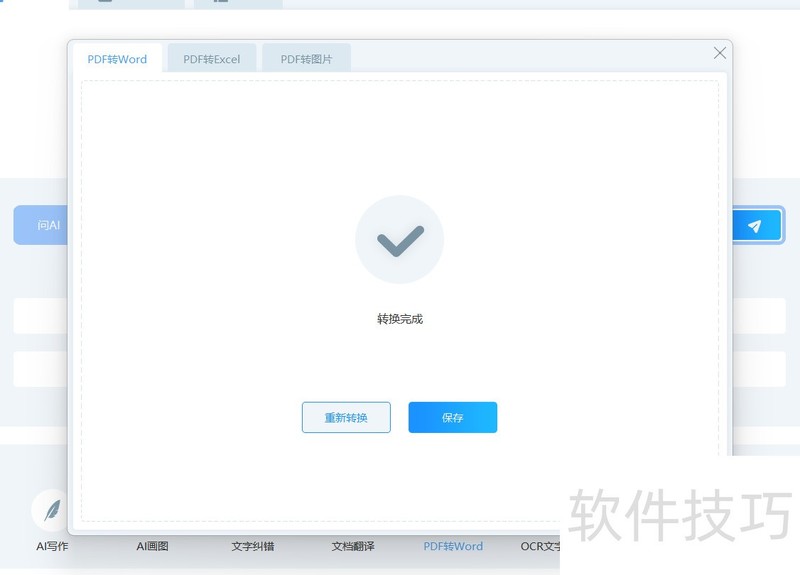Open the OCR文字 tool
The image size is (800, 575).
click(x=541, y=547)
